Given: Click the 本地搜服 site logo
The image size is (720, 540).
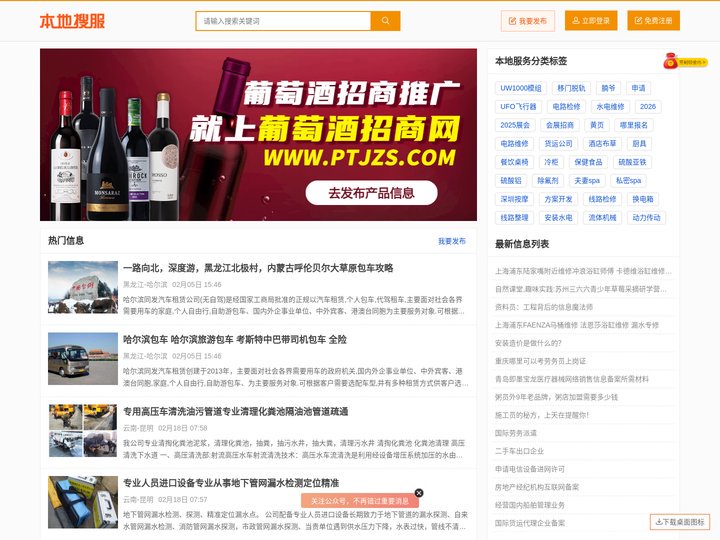Looking at the screenshot, I should [72, 21].
